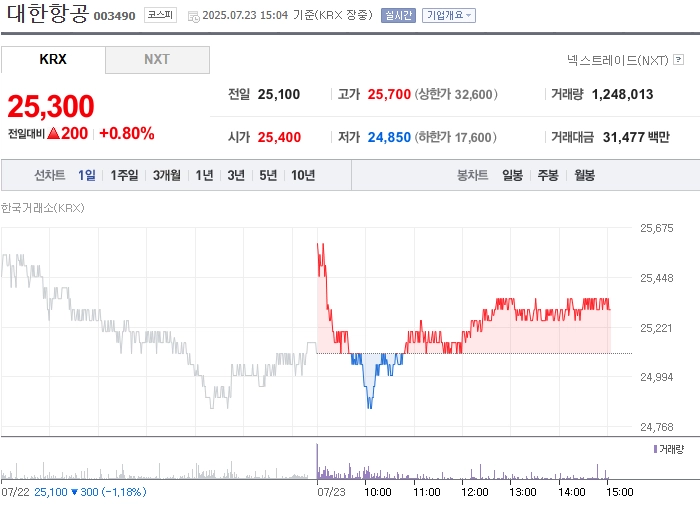
Task: Select the 10년 line chart period
Action: (x=303, y=175)
